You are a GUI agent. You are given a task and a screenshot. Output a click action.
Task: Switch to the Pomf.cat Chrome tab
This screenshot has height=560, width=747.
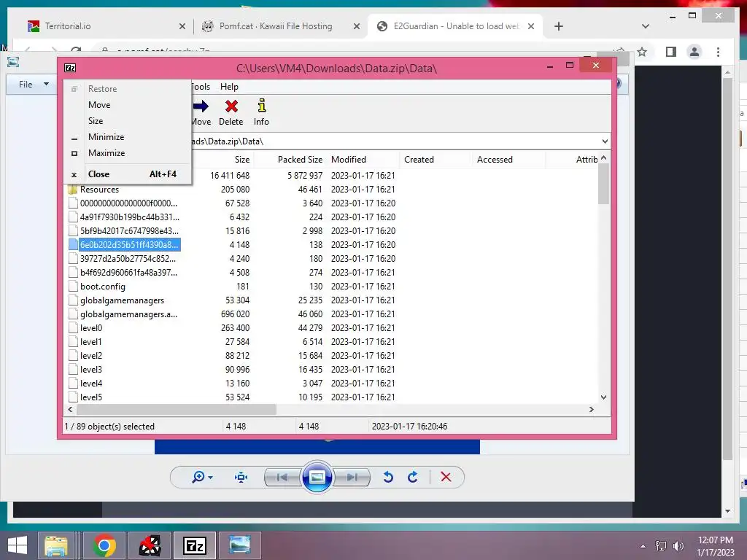(x=275, y=26)
